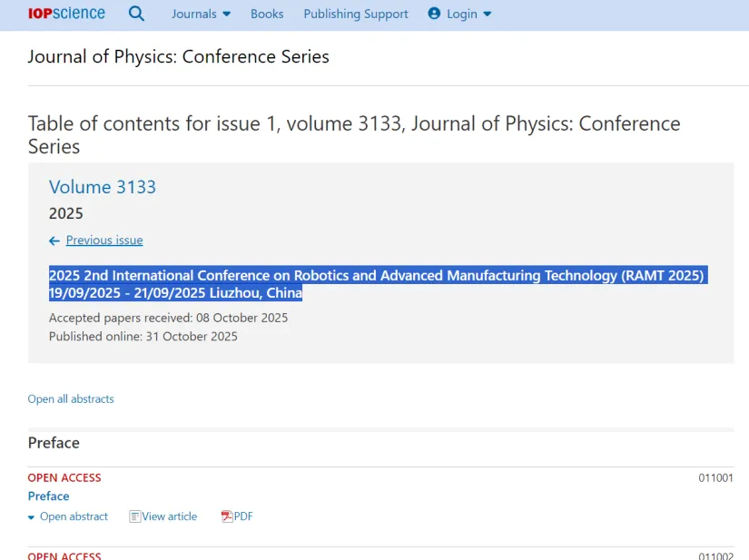This screenshot has height=560, width=749.
Task: Click the View article page icon
Action: (x=135, y=516)
